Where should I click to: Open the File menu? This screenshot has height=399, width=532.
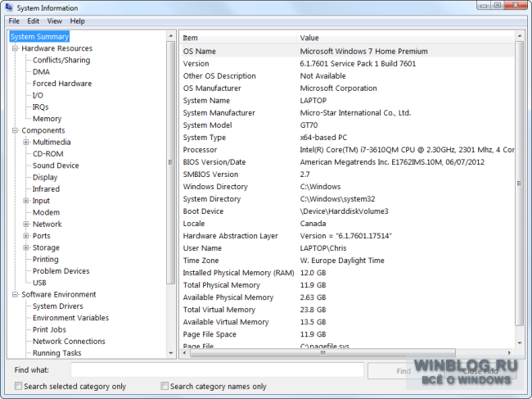[x=14, y=21]
